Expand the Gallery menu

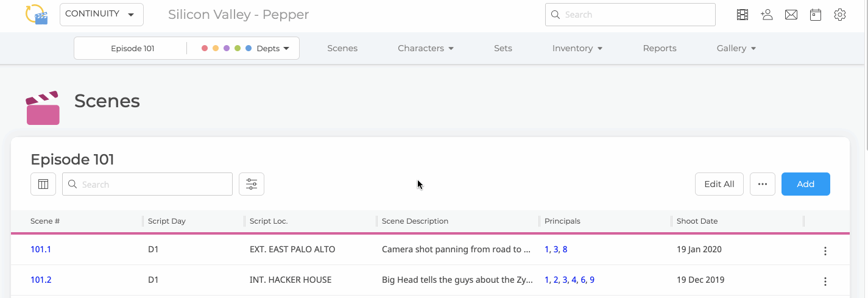[736, 48]
